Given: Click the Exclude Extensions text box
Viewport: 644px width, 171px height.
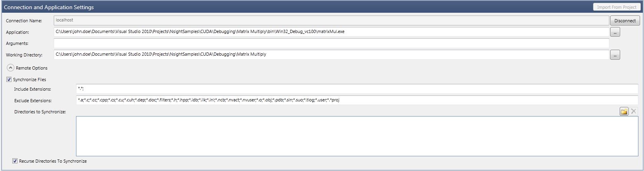Looking at the screenshot, I should tap(357, 100).
